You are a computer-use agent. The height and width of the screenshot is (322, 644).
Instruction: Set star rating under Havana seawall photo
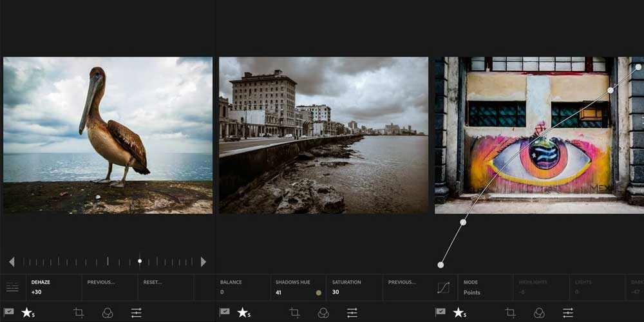coord(243,312)
